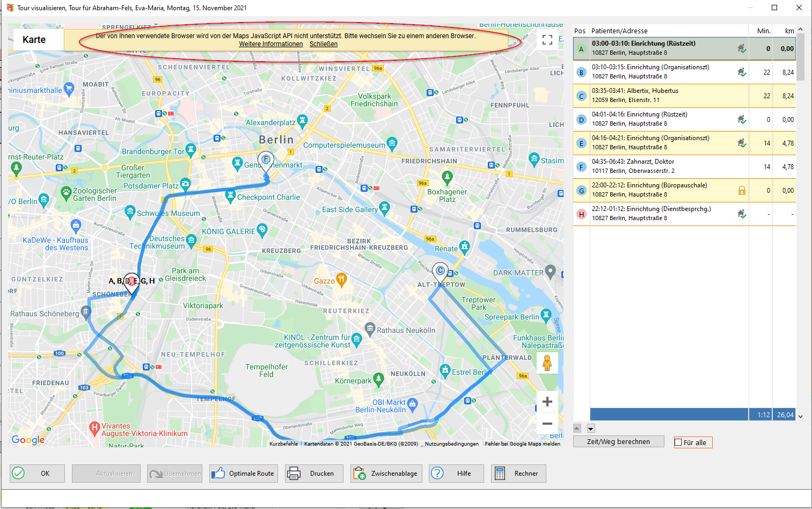The image size is (812, 509).
Task: Click house icon in 03:10-03:15 Organisationszt row
Action: tap(742, 72)
